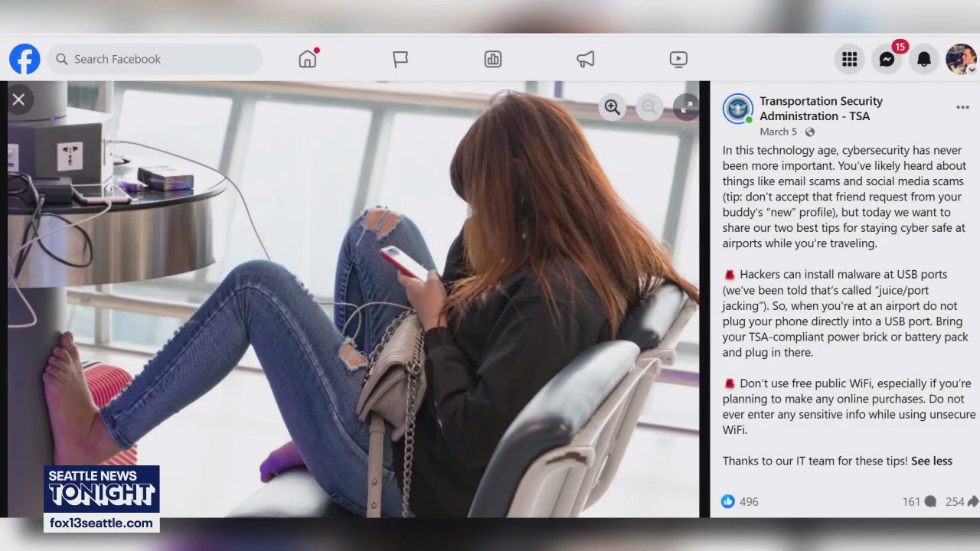This screenshot has height=551, width=980.
Task: Open the Home feed icon
Action: tap(307, 59)
